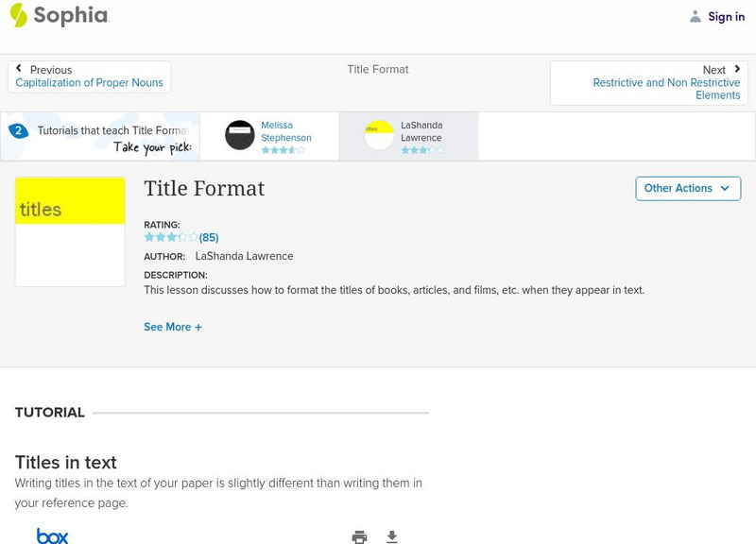The image size is (756, 544).
Task: Open the Other Actions dropdown
Action: point(687,188)
